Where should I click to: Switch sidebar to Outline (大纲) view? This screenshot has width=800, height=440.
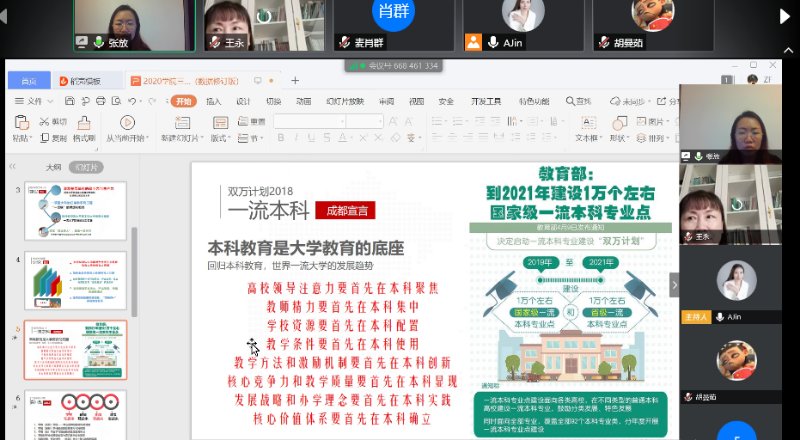pos(54,167)
